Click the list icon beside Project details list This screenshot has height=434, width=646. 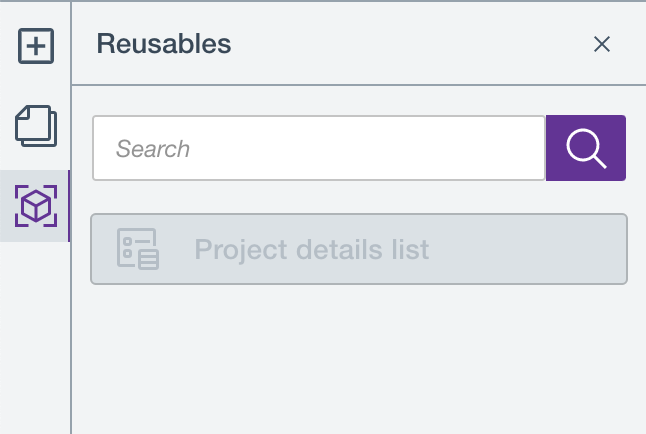[x=138, y=249]
